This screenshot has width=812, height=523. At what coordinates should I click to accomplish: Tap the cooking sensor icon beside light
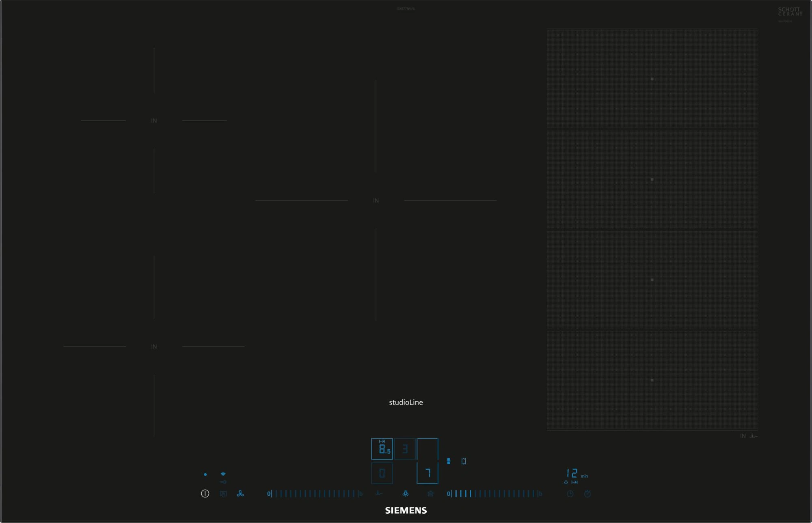pos(430,494)
